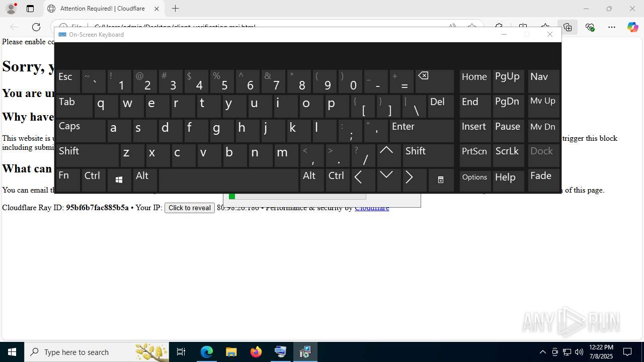Open Windows Start menu

point(12,352)
